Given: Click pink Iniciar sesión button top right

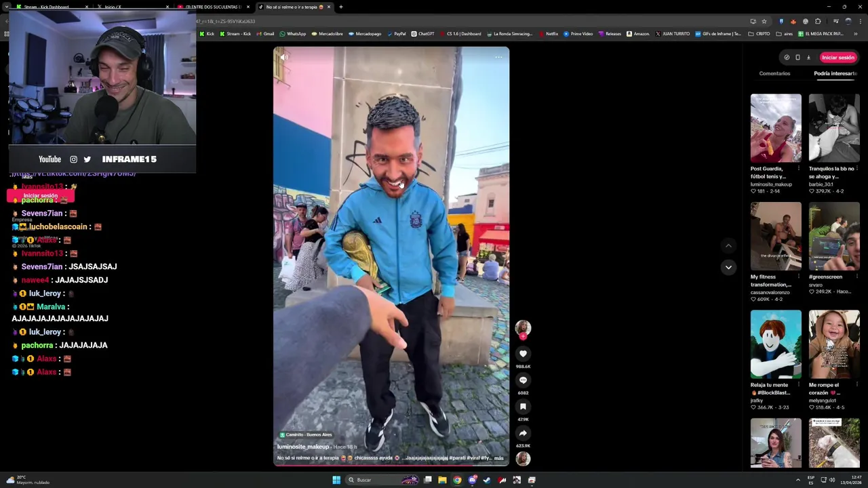Looking at the screenshot, I should (838, 58).
